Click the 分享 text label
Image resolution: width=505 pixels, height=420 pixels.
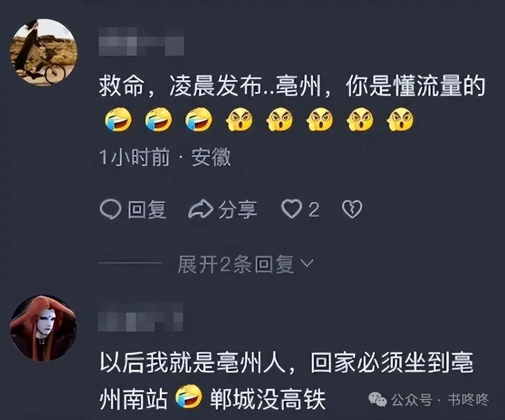(238, 210)
